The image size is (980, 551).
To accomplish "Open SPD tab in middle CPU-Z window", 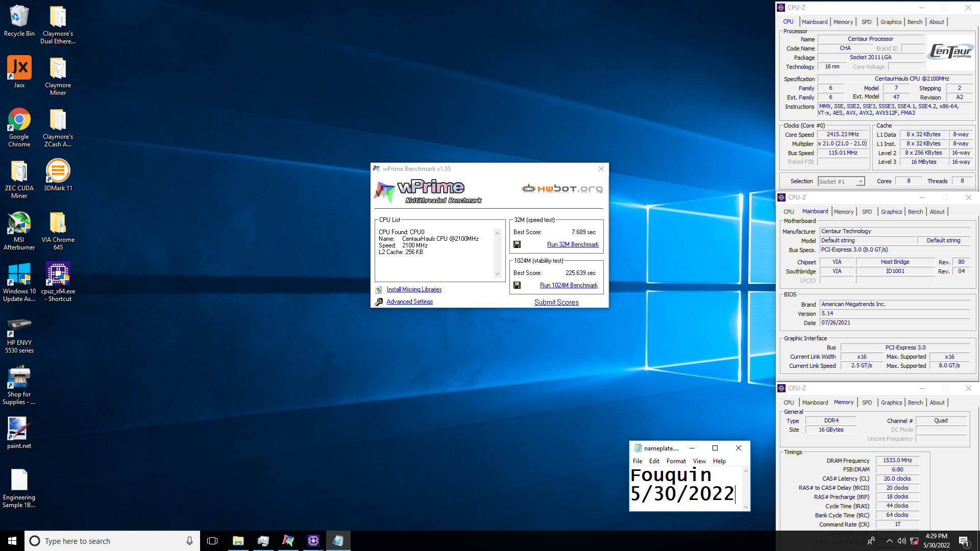I will [867, 212].
